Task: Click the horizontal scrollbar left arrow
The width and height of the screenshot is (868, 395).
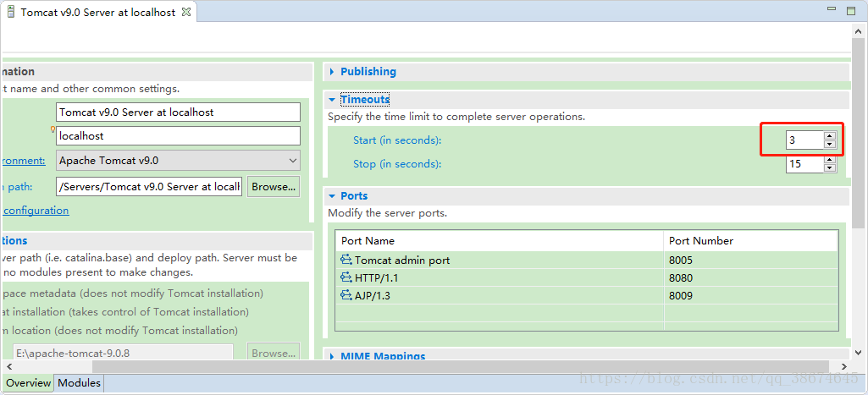Action: click(8, 366)
